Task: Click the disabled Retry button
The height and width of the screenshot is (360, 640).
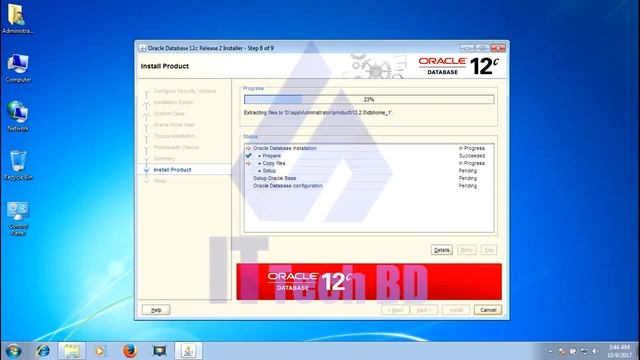Action: coord(467,250)
